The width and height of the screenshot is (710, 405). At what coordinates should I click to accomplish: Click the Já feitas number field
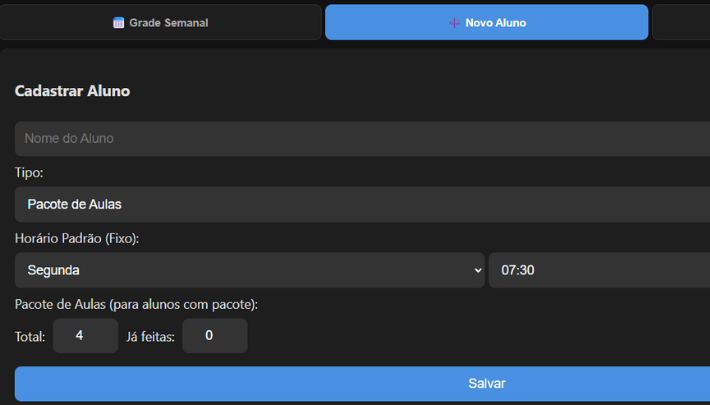tap(214, 336)
